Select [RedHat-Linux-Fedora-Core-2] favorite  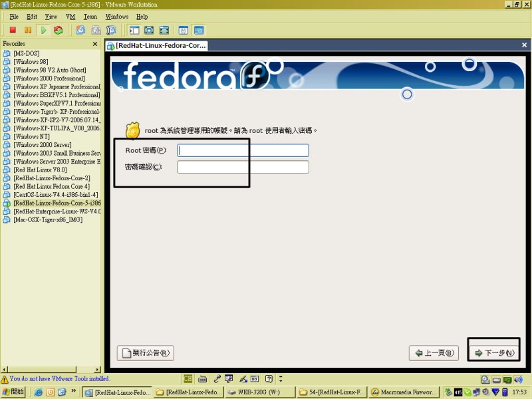(52, 178)
